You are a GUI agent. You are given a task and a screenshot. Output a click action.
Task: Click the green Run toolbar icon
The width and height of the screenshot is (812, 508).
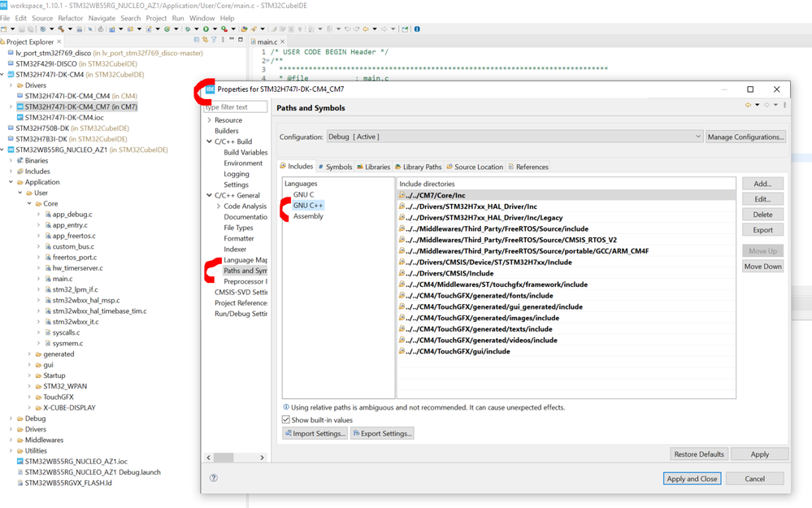[x=206, y=29]
